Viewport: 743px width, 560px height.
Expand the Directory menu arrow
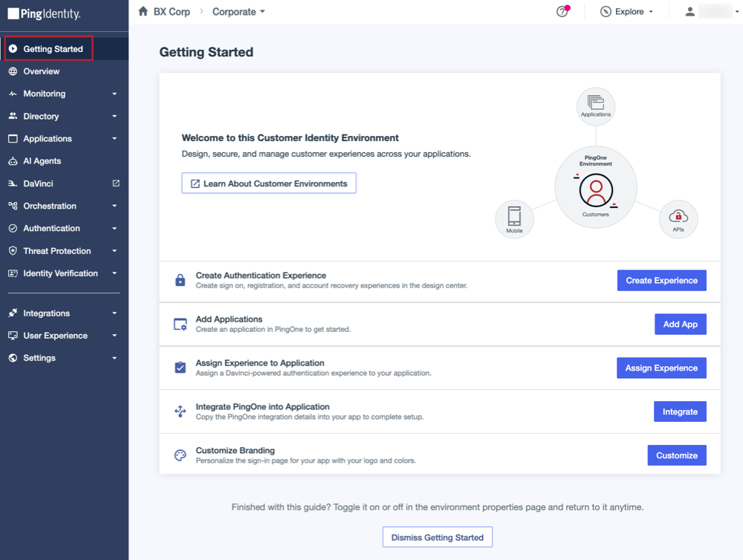click(114, 116)
